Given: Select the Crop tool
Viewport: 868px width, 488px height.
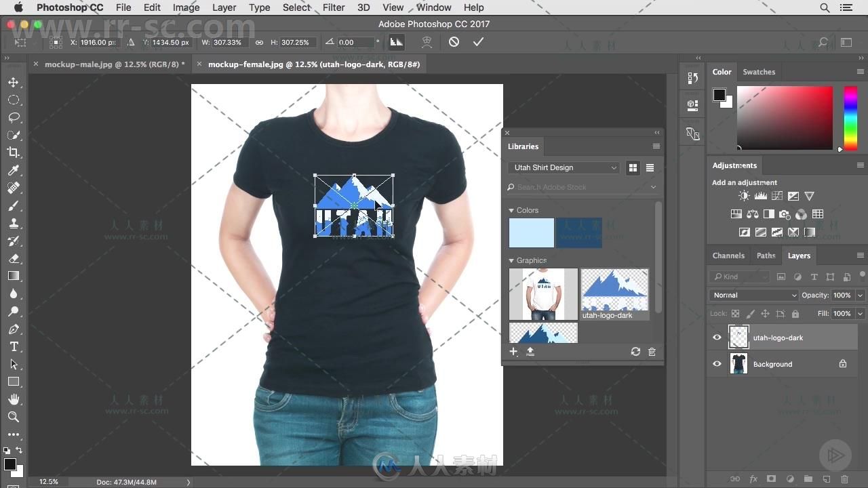Looking at the screenshot, I should pos(13,152).
